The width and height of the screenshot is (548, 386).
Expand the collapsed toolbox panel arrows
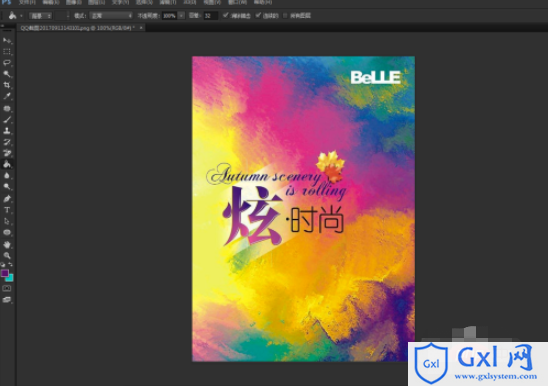(3, 26)
